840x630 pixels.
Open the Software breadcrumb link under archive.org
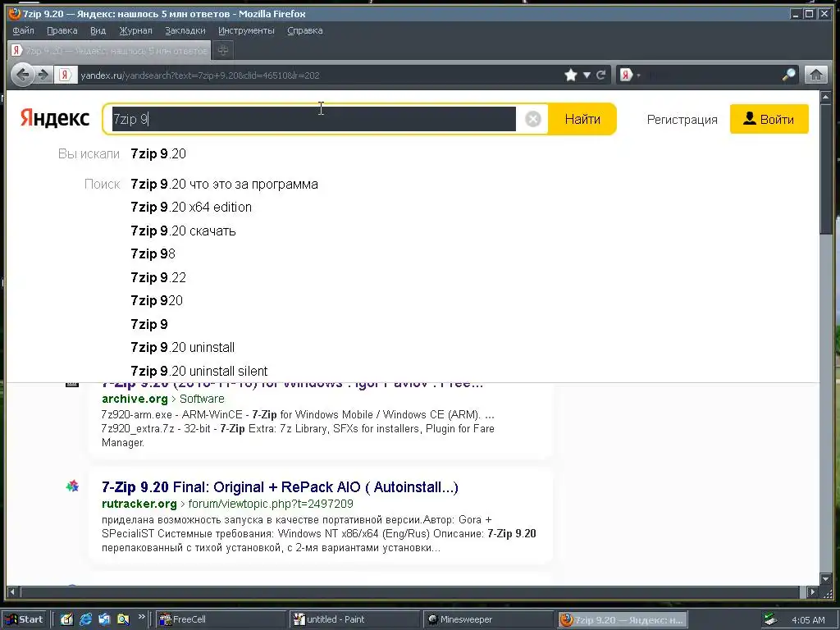coord(202,399)
